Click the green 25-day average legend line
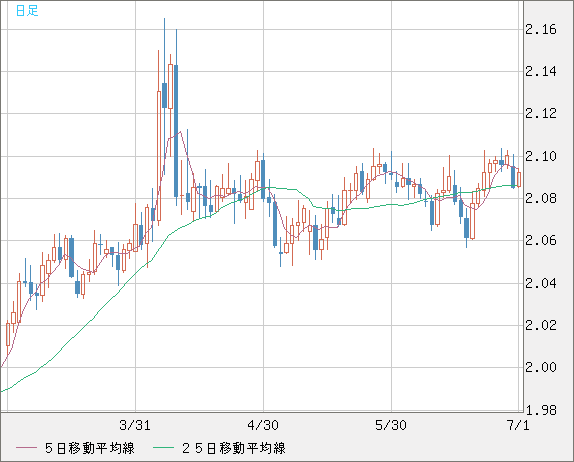The image size is (574, 462). point(163,448)
